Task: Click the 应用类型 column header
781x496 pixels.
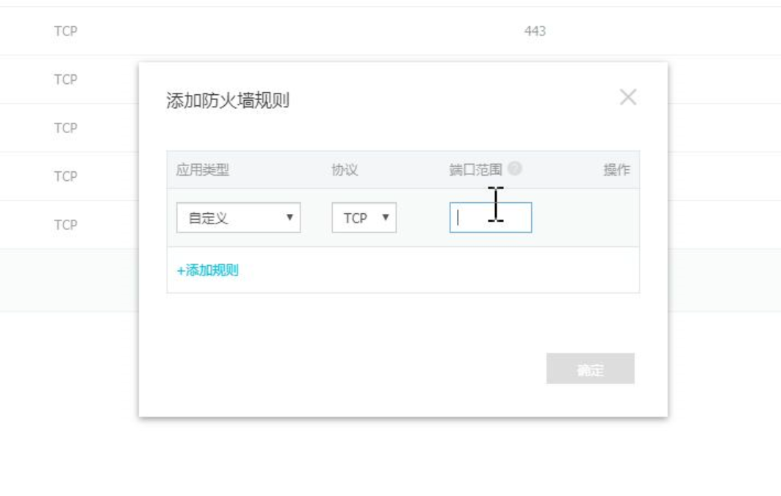Action: point(203,170)
